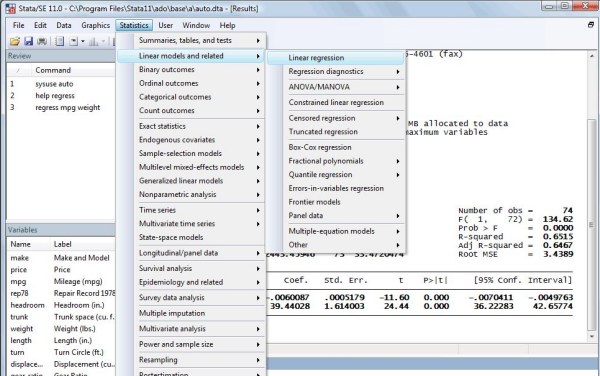Screen dimensions: 600x376
Task: Open the Help menu
Action: [227, 25]
